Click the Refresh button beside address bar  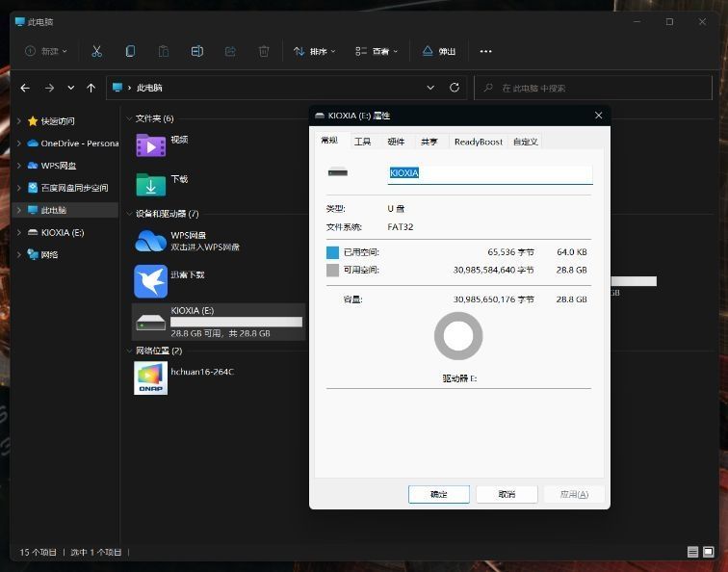455,88
